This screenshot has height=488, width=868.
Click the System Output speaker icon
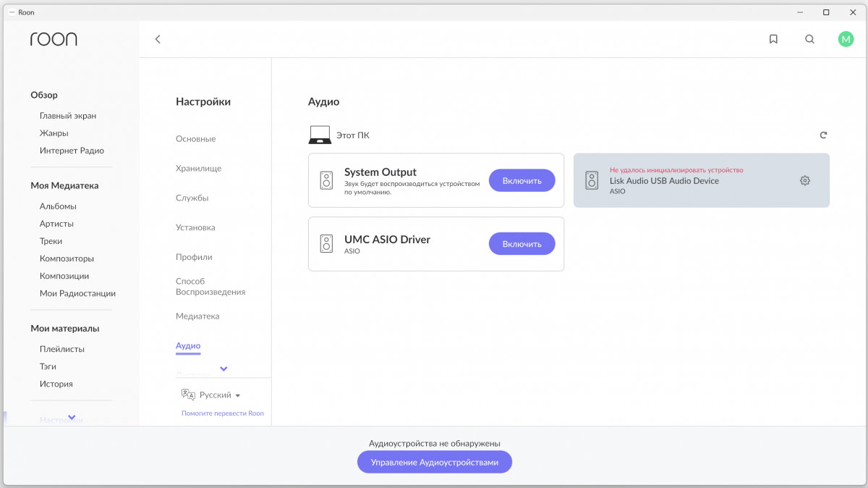327,180
